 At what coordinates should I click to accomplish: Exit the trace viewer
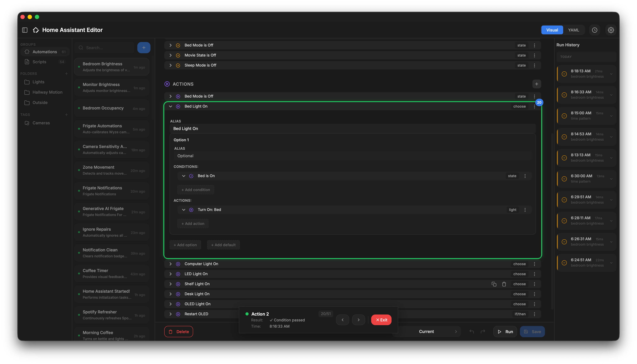381,320
